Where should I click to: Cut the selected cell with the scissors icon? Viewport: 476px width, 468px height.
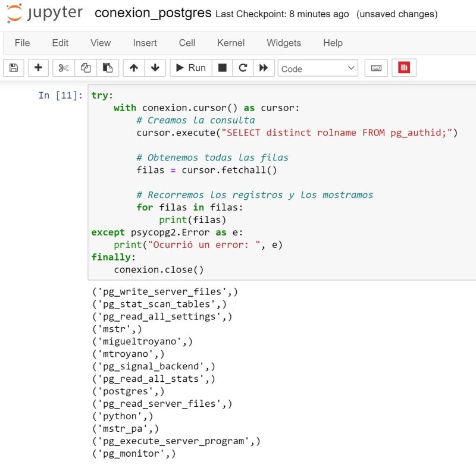[63, 67]
